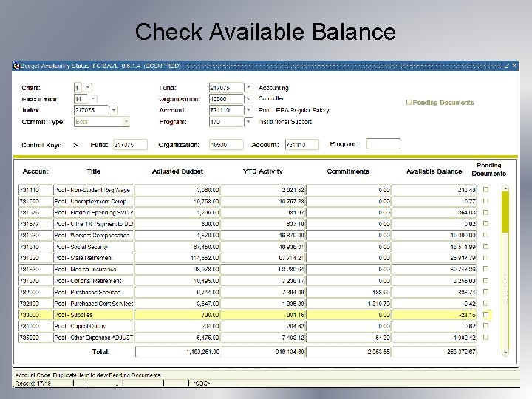Open the Organization lookup dropdown arrow
The width and height of the screenshot is (532, 399).
point(249,99)
